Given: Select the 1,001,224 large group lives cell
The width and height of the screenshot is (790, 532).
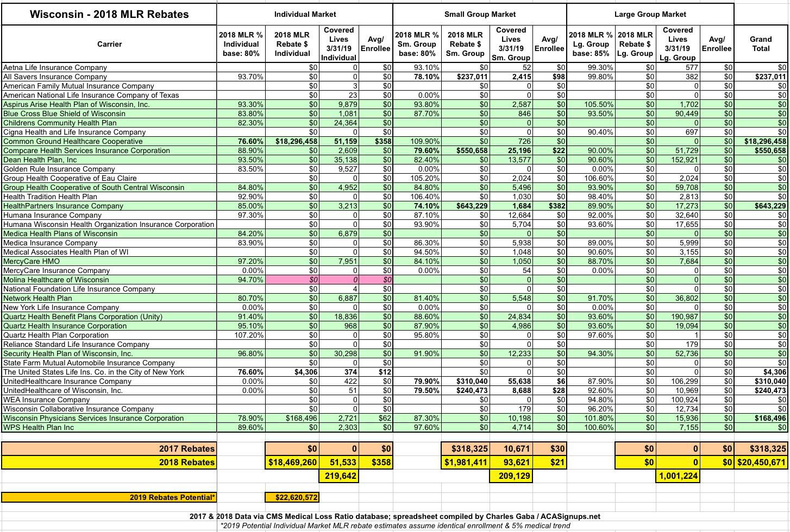Looking at the screenshot, I should click(678, 476).
